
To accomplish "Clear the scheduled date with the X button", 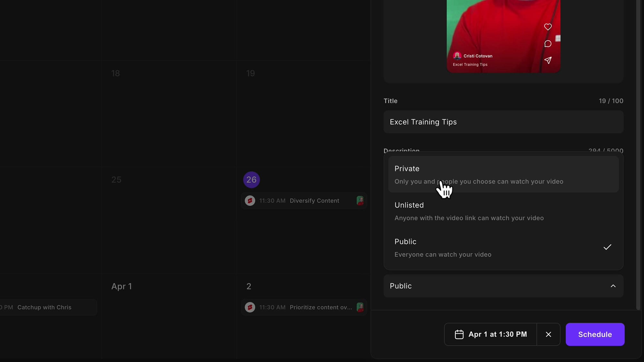I will (548, 334).
